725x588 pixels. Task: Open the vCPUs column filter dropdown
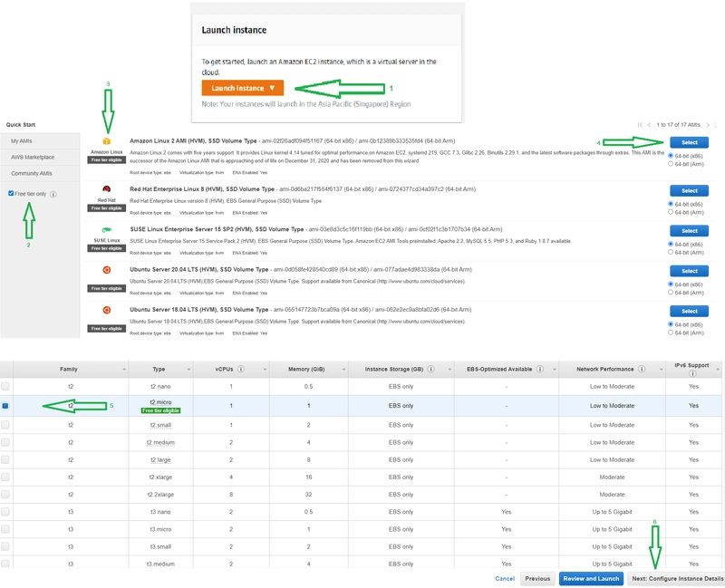pos(265,370)
